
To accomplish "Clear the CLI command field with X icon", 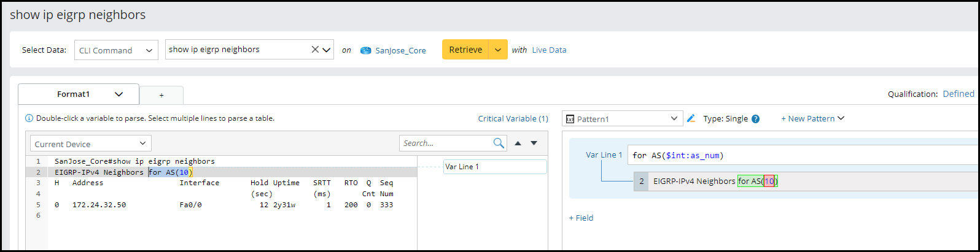I will click(x=315, y=50).
